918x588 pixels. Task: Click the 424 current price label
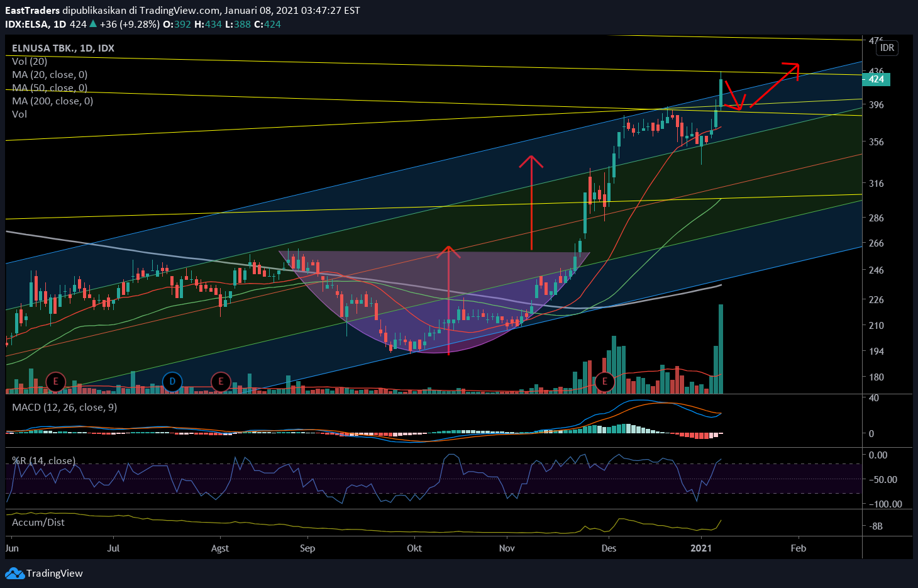click(x=877, y=79)
